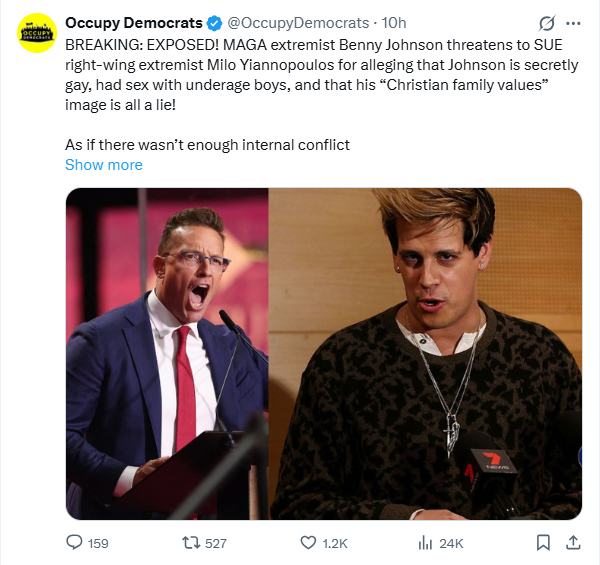Click the view analytics bar chart icon
Screen dimensions: 600x565
[423, 543]
